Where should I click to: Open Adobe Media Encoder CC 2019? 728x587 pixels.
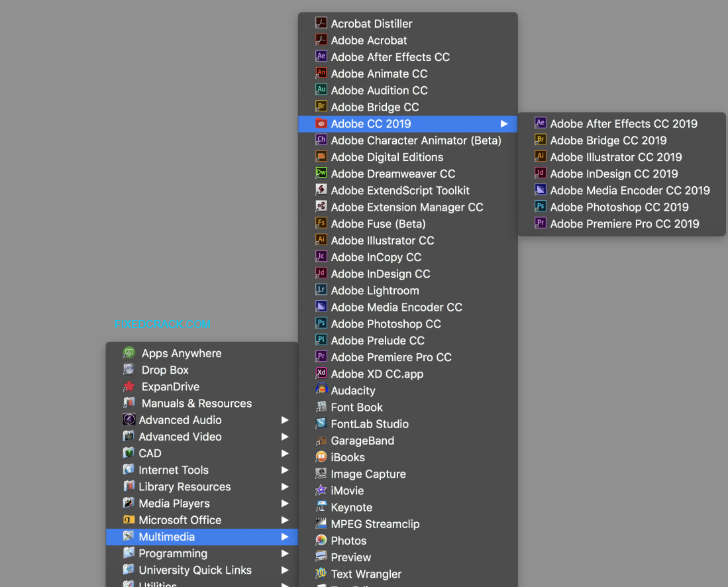tap(621, 190)
